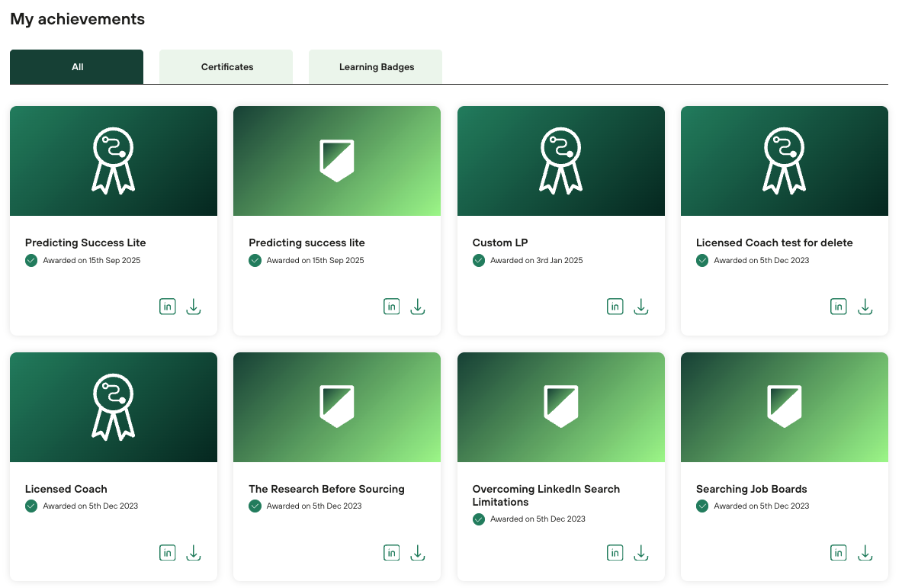Click the Licensed Coach ribbon thumbnail
902x588 pixels.
[114, 407]
